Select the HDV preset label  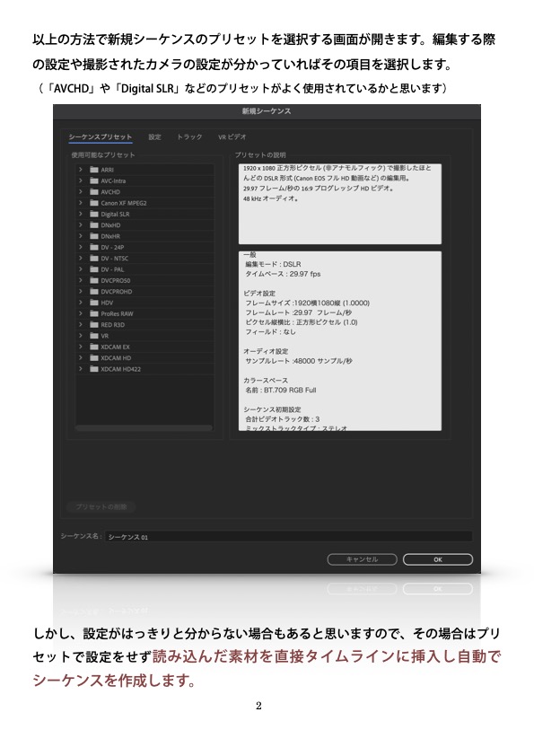click(107, 303)
